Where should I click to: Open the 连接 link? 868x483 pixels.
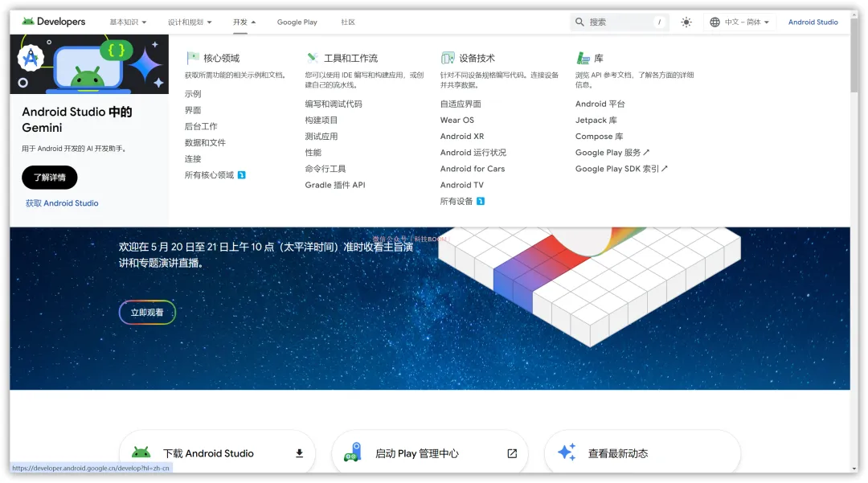coord(193,159)
